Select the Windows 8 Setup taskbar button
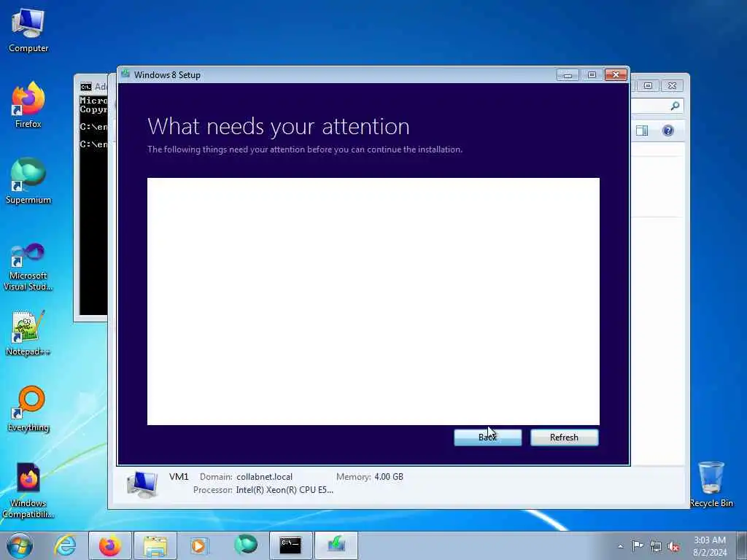Image resolution: width=747 pixels, height=560 pixels. point(336,545)
